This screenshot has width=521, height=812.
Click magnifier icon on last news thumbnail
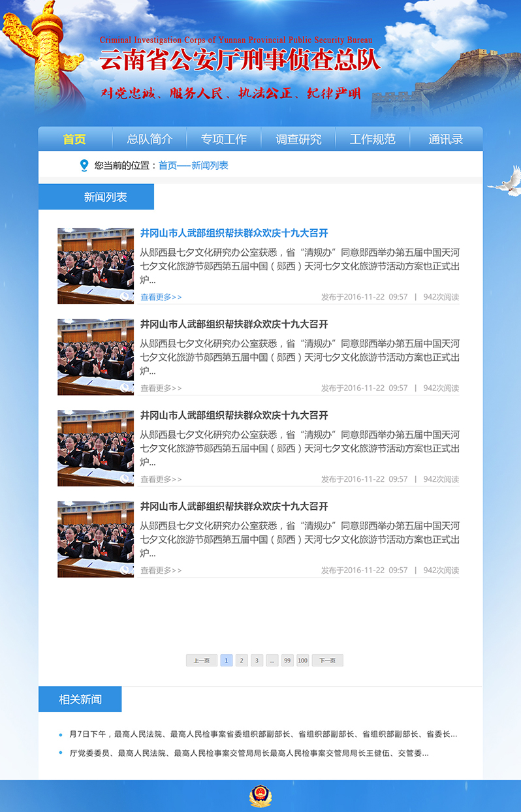point(125,570)
